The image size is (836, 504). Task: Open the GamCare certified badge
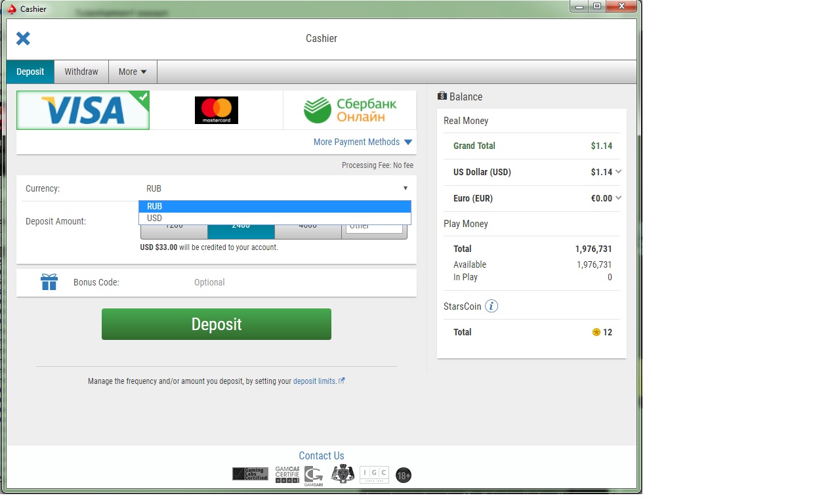287,474
